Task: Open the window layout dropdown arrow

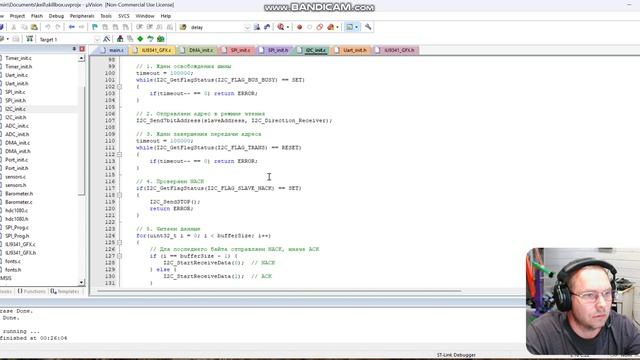Action: pos(357,27)
